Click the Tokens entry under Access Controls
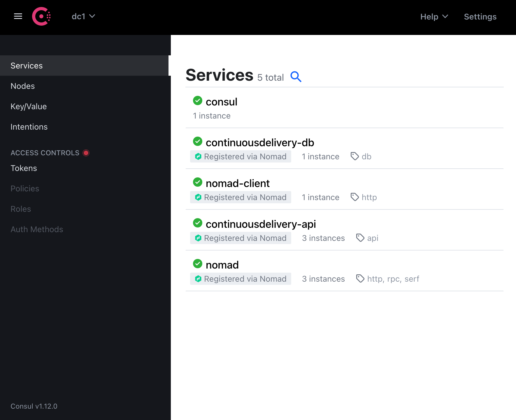 (x=24, y=168)
